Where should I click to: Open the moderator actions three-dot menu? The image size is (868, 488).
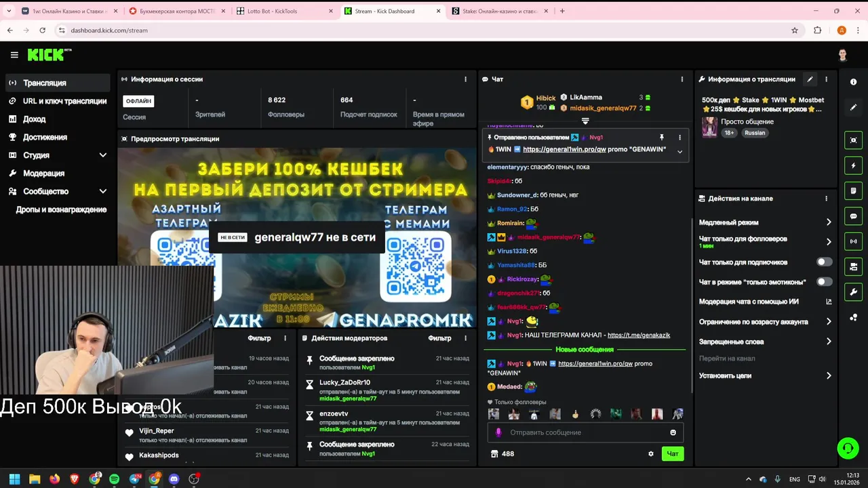point(465,338)
